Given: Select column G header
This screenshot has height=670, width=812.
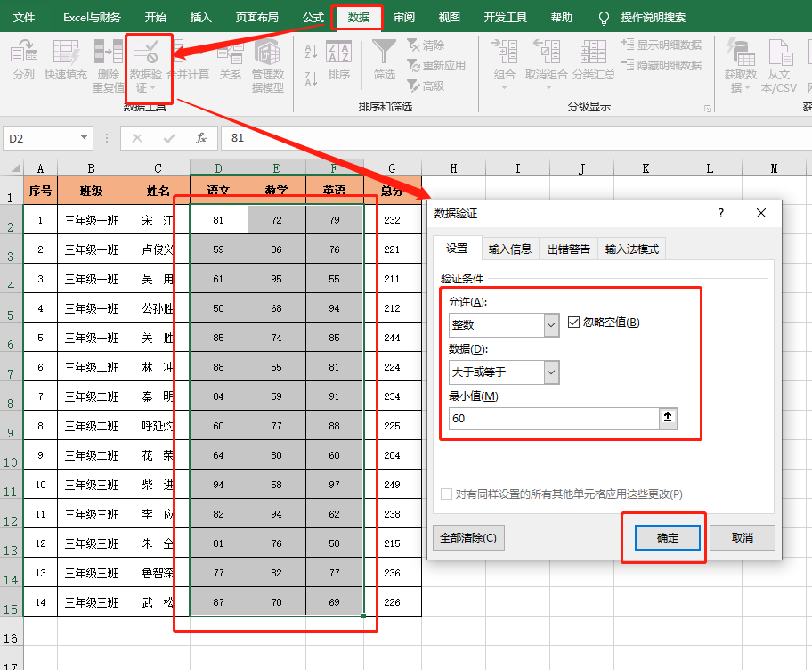Looking at the screenshot, I should (393, 167).
